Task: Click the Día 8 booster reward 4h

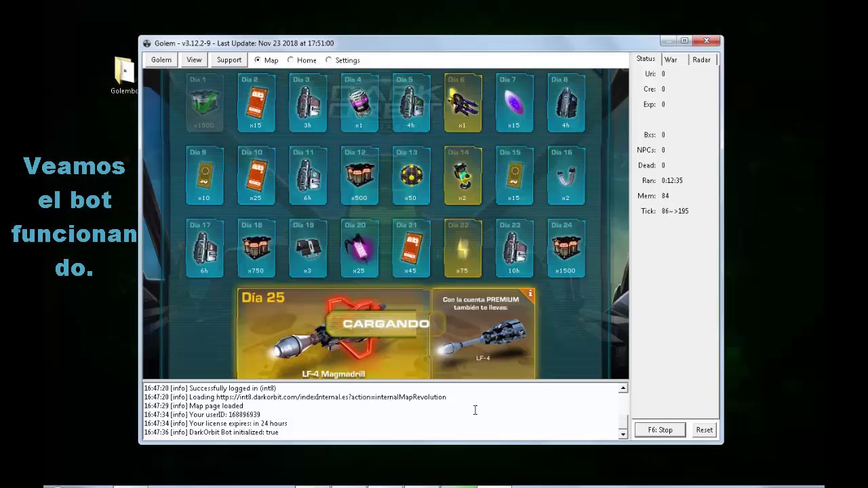Action: [x=566, y=103]
